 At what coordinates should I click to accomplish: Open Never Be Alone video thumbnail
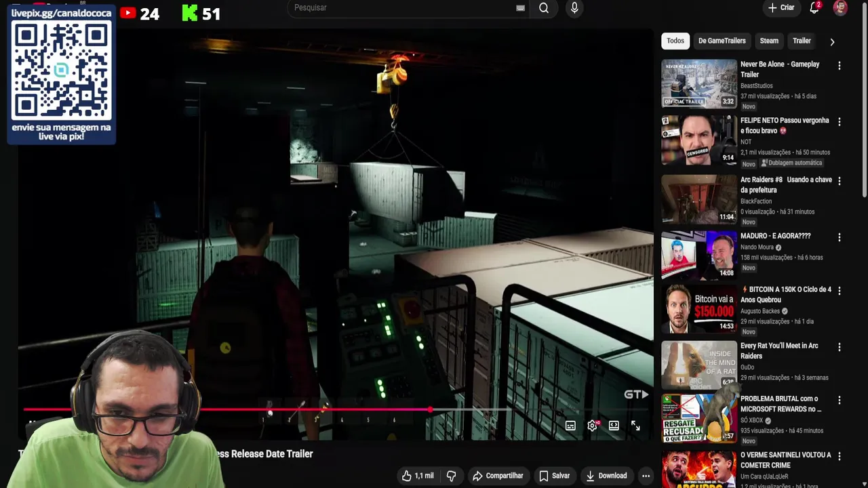pyautogui.click(x=699, y=83)
